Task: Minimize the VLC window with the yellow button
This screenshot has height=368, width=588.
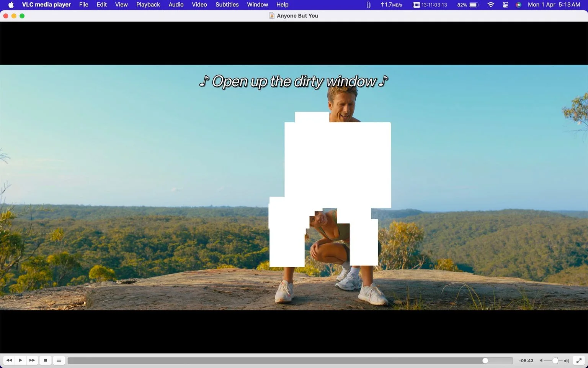Action: (x=14, y=16)
